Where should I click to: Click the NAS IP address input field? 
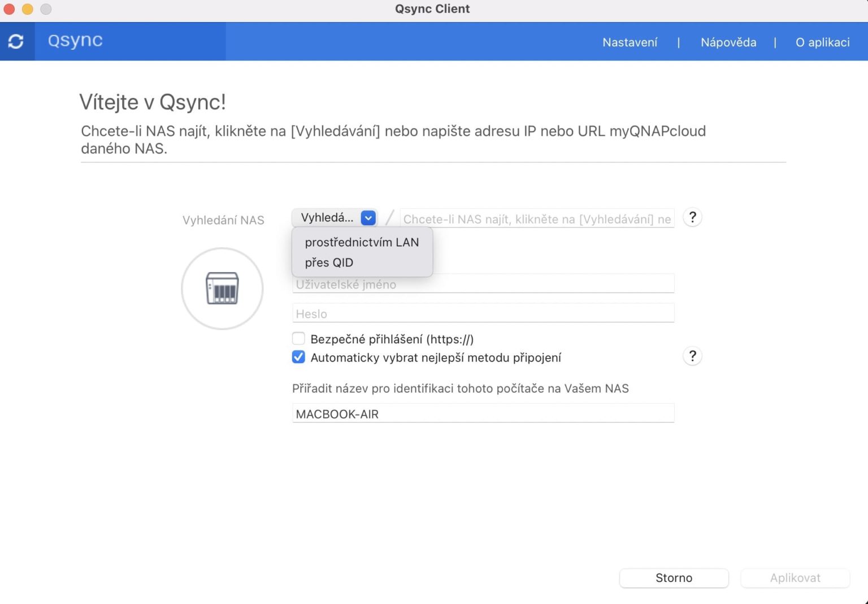click(x=536, y=219)
